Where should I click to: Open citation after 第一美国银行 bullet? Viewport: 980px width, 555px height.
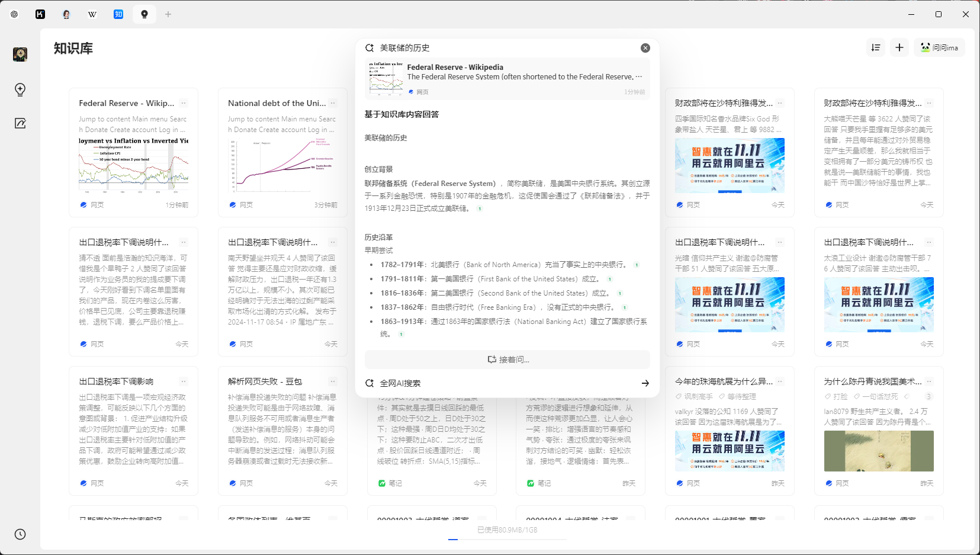[609, 279]
